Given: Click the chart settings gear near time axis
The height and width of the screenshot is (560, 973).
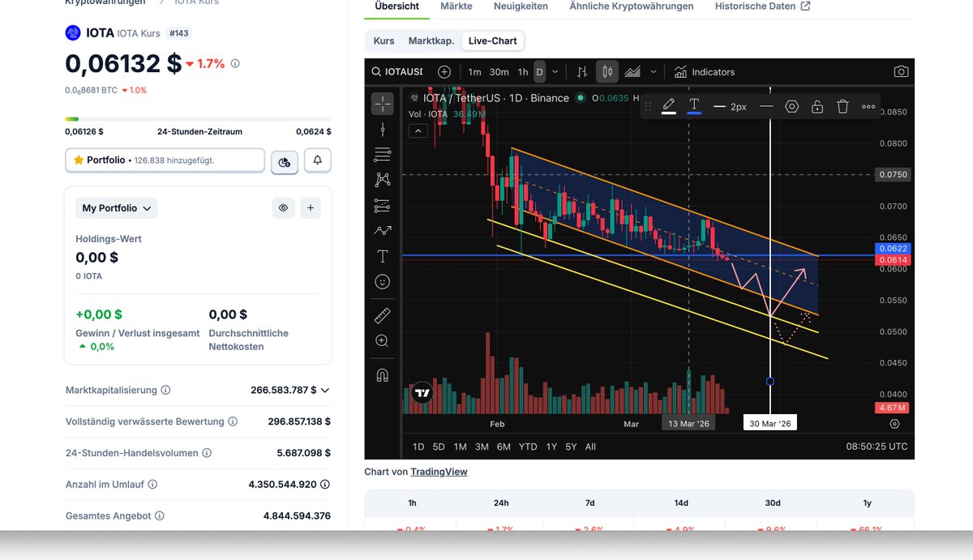Looking at the screenshot, I should [894, 423].
